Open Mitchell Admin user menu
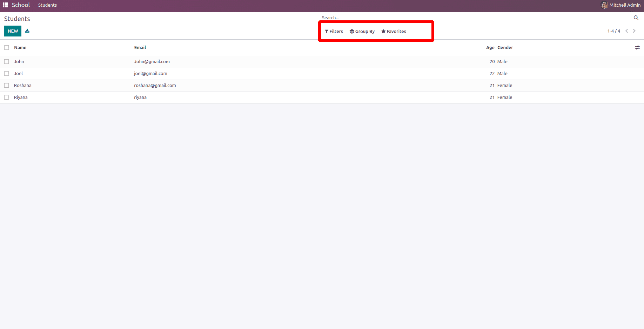Image resolution: width=644 pixels, height=329 pixels. [620, 5]
